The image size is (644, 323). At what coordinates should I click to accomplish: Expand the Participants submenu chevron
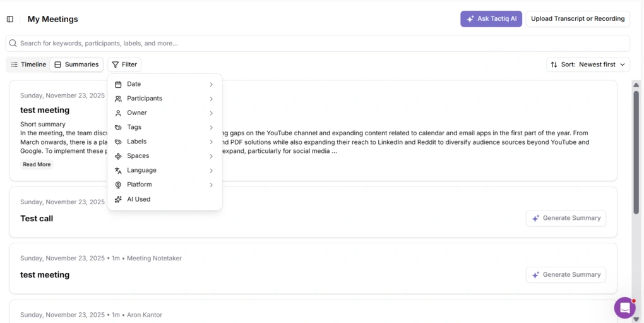click(x=211, y=99)
